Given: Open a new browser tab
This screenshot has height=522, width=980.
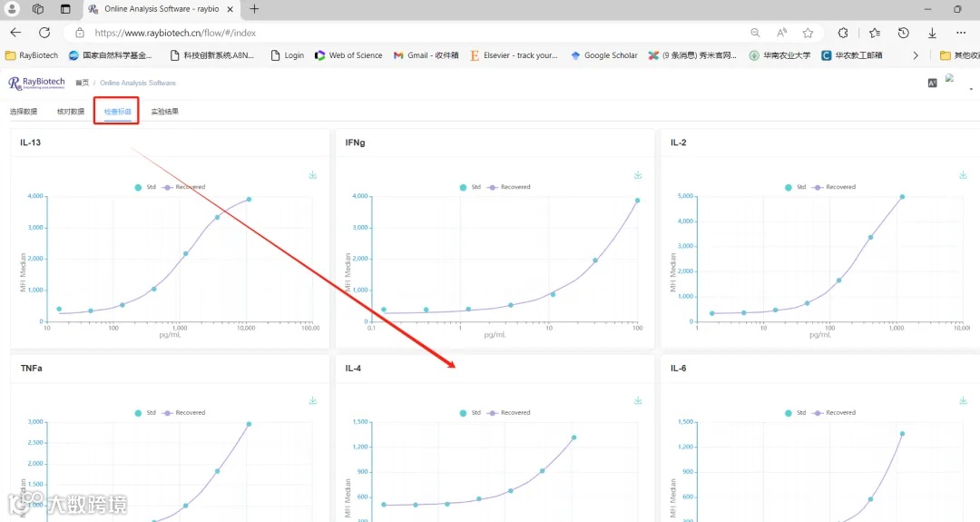Looking at the screenshot, I should pyautogui.click(x=254, y=9).
